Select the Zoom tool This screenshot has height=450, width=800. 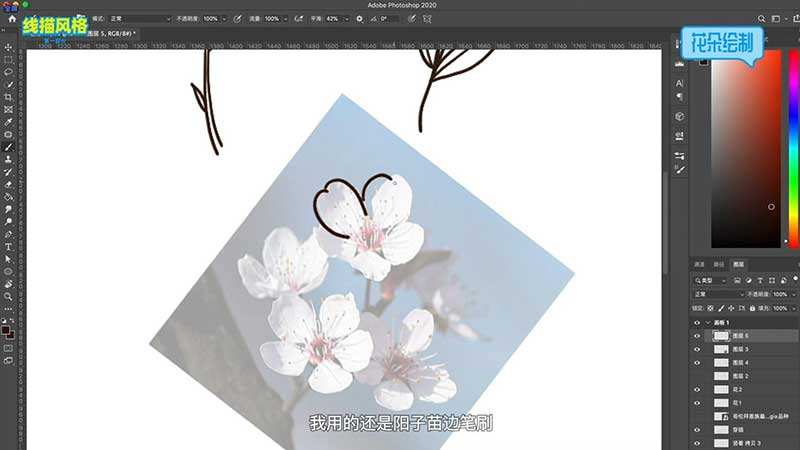(x=8, y=296)
